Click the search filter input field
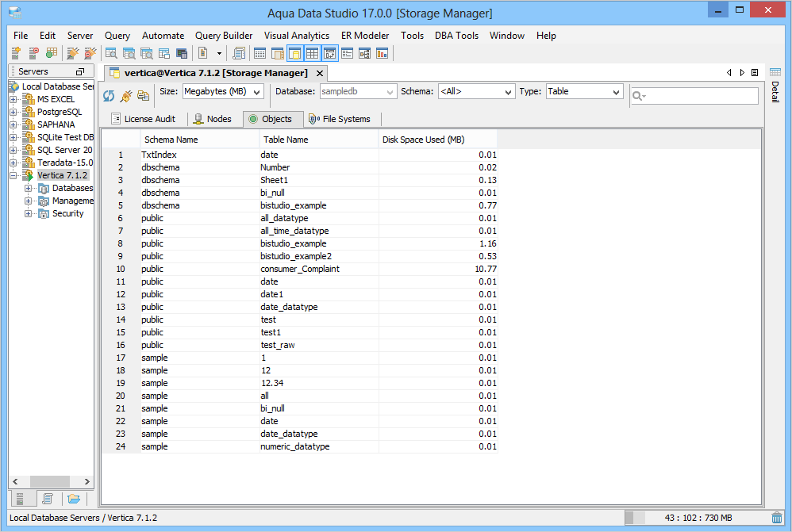 [x=694, y=95]
